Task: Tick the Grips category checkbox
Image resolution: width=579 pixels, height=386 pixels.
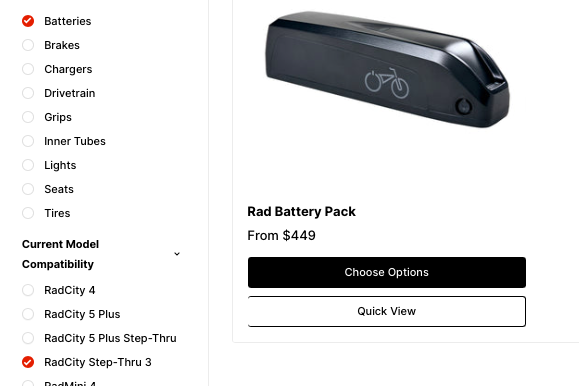Action: [x=28, y=117]
